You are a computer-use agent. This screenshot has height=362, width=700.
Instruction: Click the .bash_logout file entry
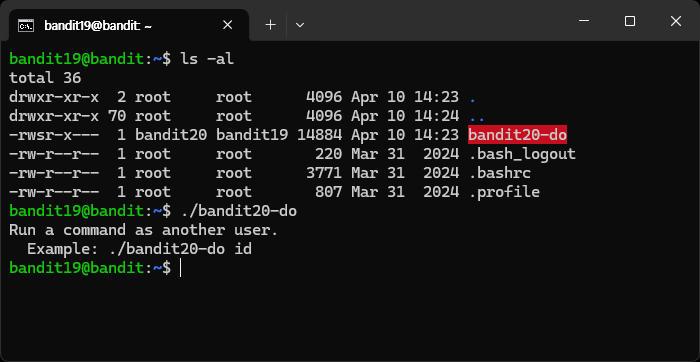click(x=522, y=154)
